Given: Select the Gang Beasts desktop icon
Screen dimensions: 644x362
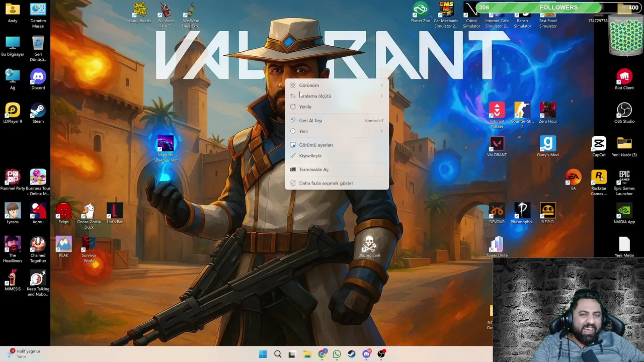Looking at the screenshot, I should point(140,13).
